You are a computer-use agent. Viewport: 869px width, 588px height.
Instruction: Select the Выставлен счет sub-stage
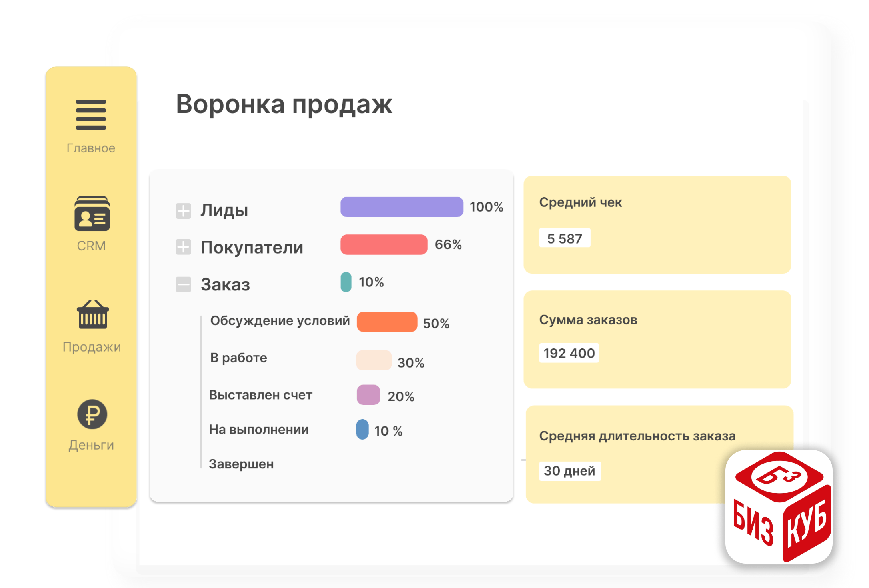tap(260, 395)
